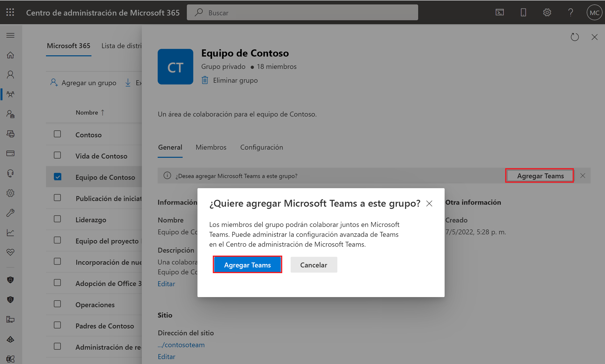Open Azure Active Directory diamond icon
This screenshot has height=364, width=605.
[10, 339]
